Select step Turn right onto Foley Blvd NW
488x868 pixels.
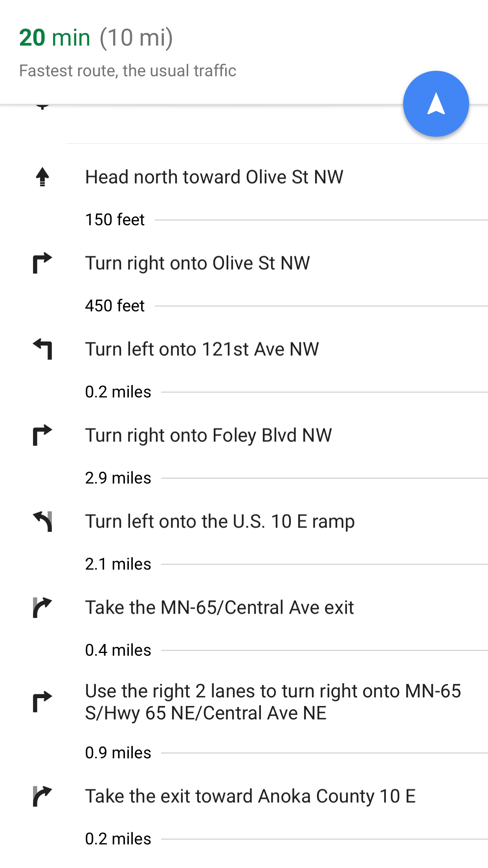pyautogui.click(x=209, y=435)
